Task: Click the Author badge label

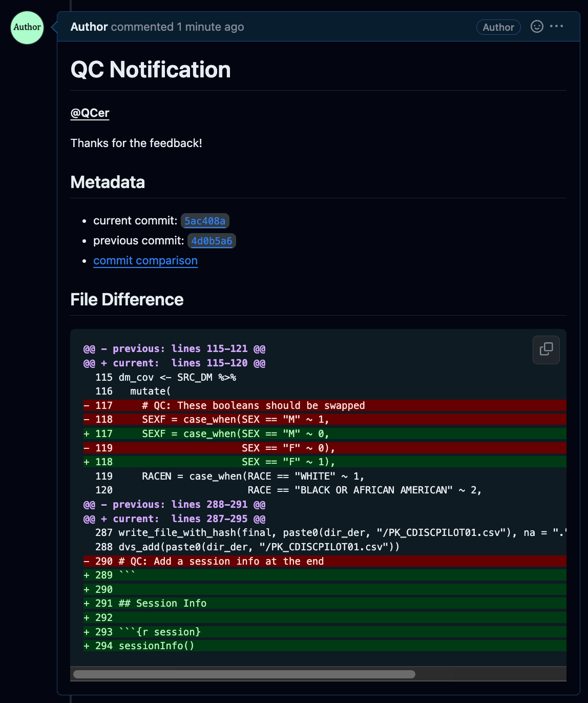Action: (498, 27)
